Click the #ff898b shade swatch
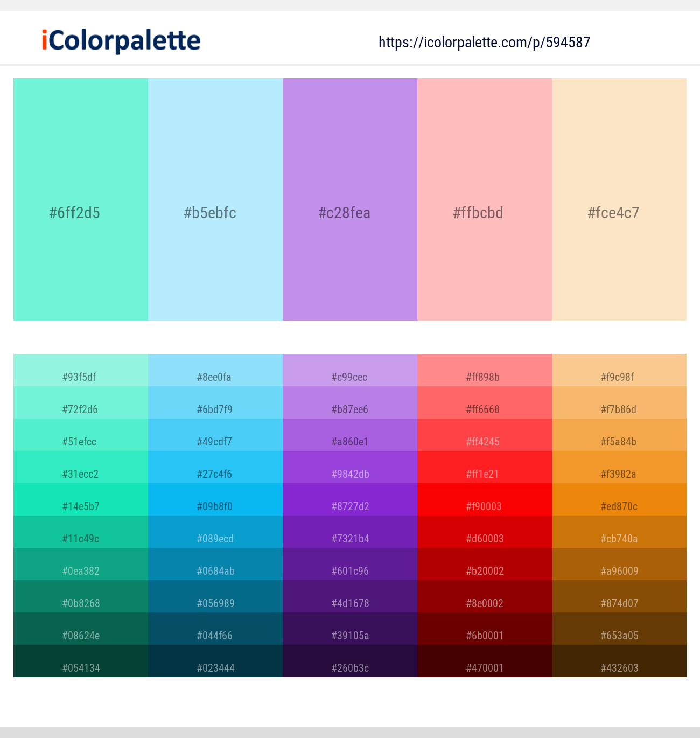Image resolution: width=700 pixels, height=738 pixels. click(x=484, y=377)
